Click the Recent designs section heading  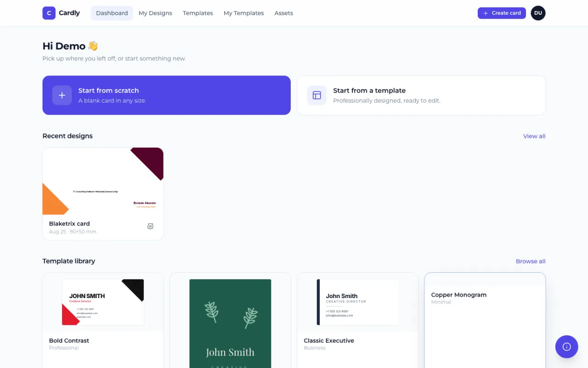[68, 136]
